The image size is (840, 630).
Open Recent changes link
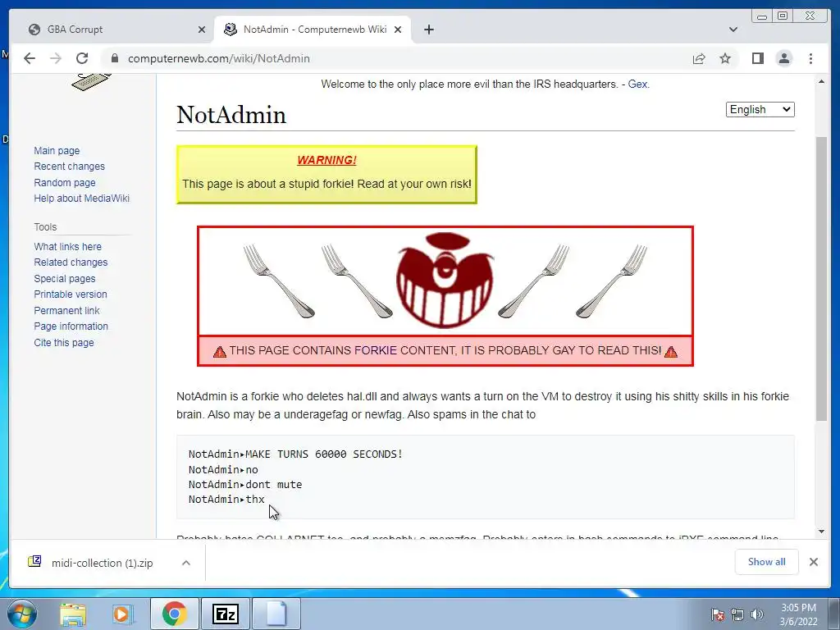(69, 166)
